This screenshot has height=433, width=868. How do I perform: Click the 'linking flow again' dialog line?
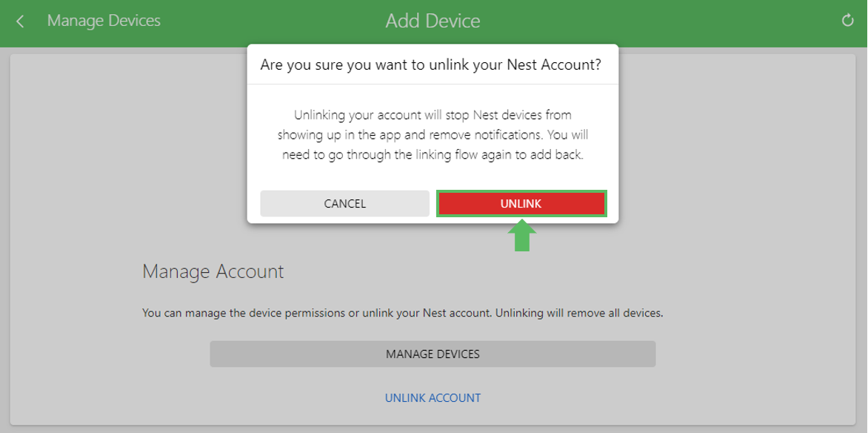click(x=433, y=155)
